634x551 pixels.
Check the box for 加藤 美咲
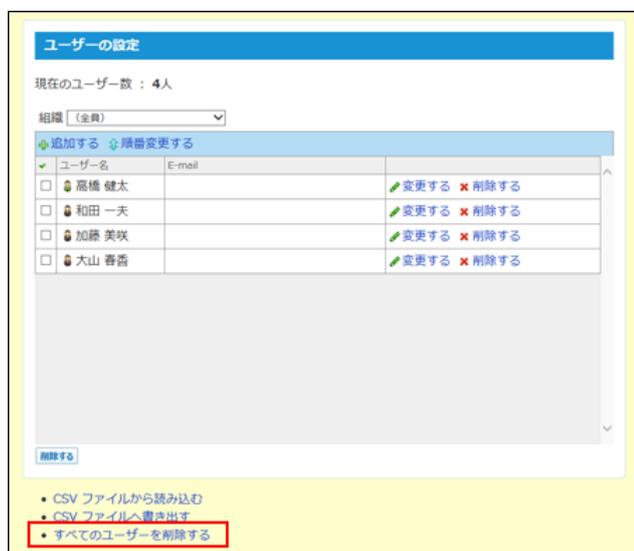click(46, 235)
